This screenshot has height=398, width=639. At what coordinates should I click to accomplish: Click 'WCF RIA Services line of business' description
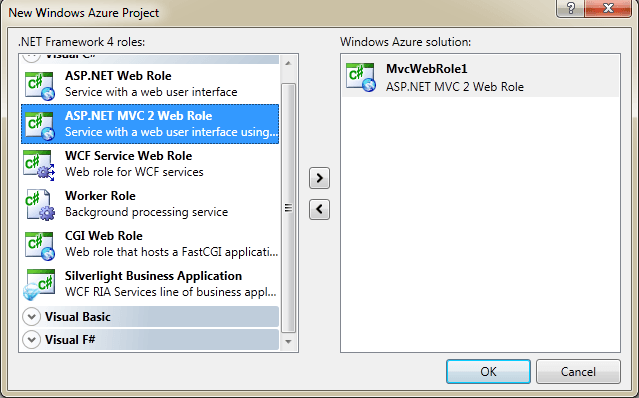pyautogui.click(x=171, y=292)
